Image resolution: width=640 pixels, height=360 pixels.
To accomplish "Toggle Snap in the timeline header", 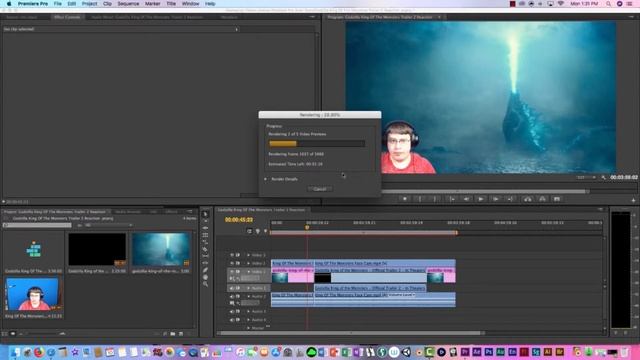I will [x=249, y=231].
